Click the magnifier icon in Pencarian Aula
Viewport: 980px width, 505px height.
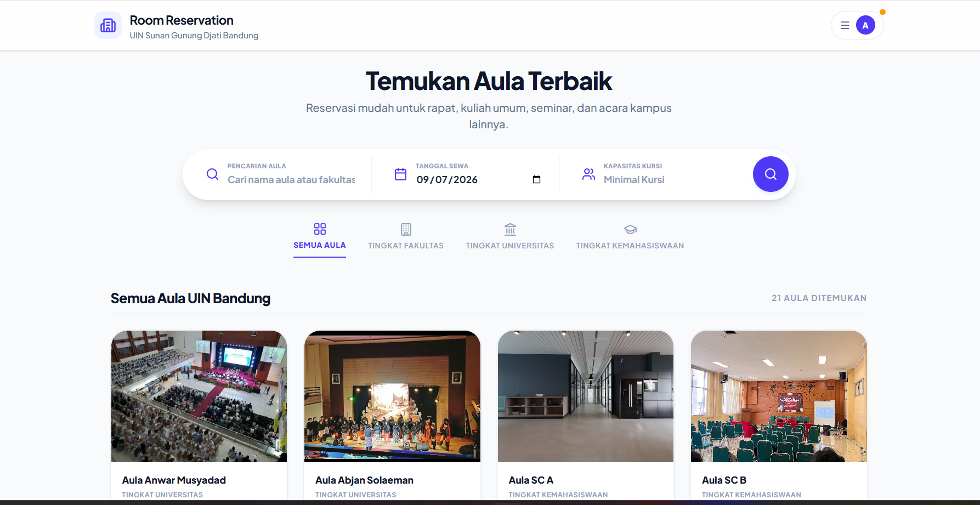coord(212,174)
